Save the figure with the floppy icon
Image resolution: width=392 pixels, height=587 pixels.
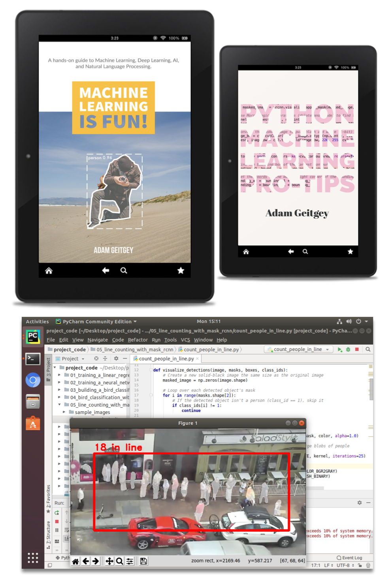point(143,561)
